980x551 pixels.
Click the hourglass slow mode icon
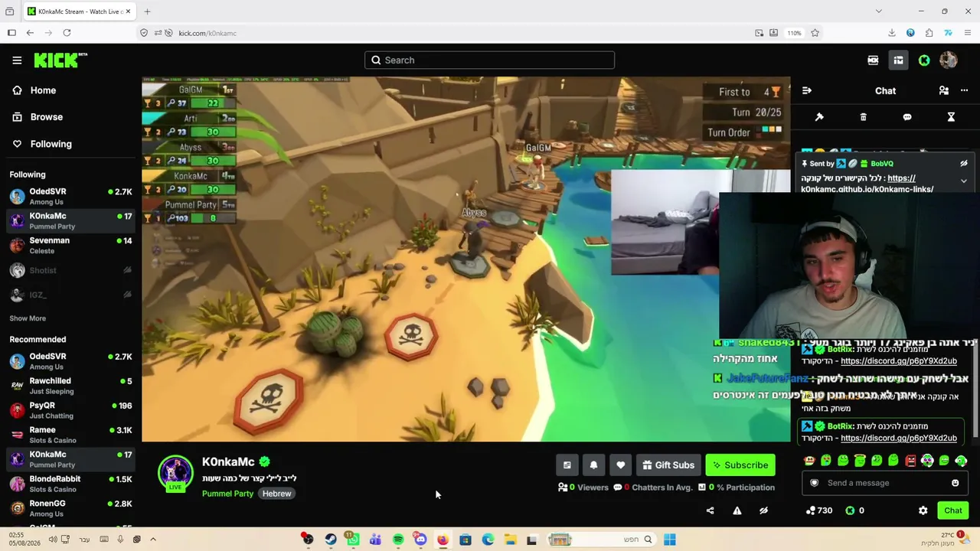pos(951,117)
